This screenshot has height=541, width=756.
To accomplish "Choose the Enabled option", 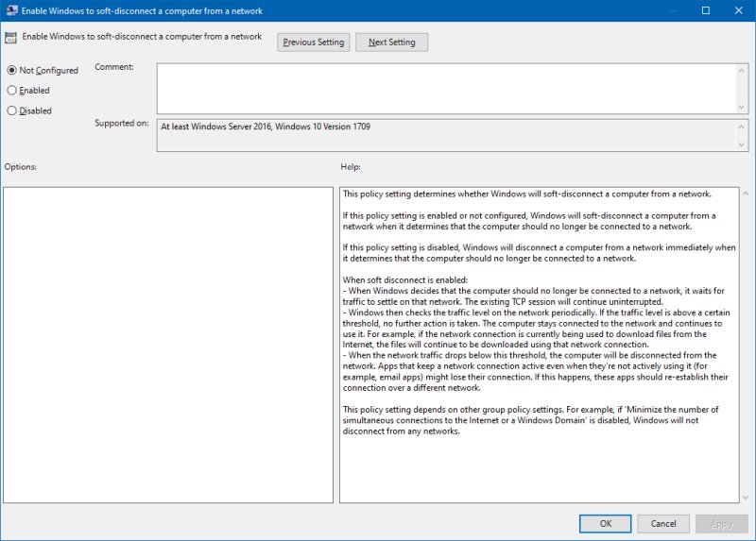I will point(12,91).
